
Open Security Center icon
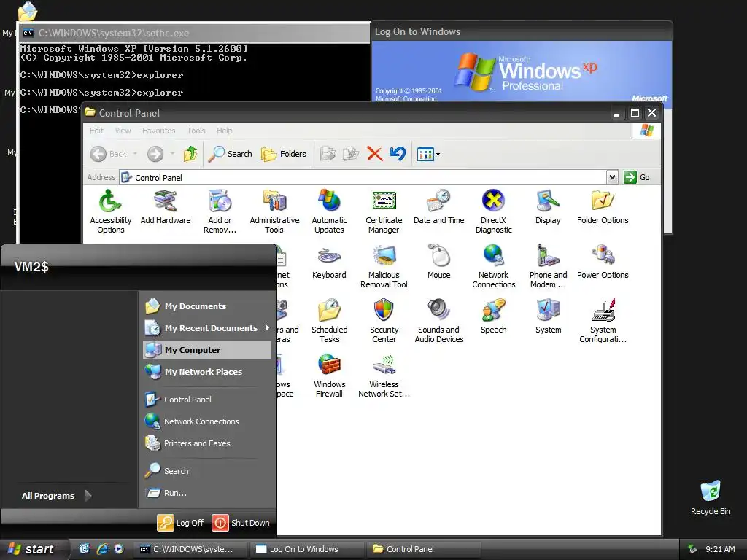pos(384,322)
